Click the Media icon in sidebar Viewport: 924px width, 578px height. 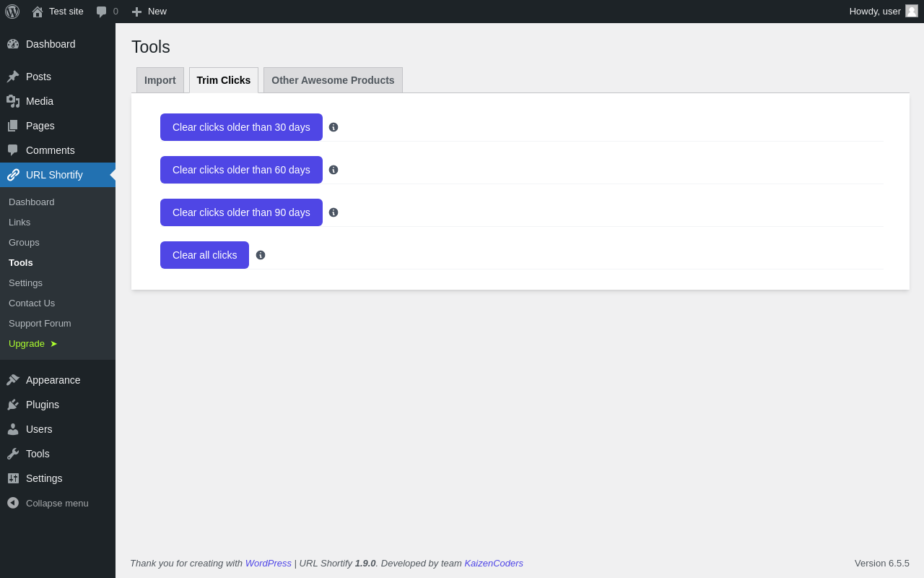tap(13, 101)
